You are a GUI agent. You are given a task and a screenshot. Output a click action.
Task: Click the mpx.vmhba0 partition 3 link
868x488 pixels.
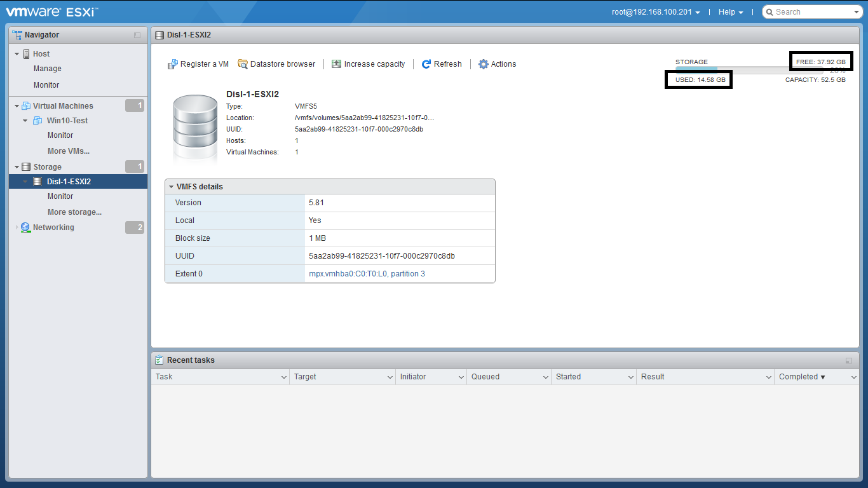pyautogui.click(x=367, y=274)
